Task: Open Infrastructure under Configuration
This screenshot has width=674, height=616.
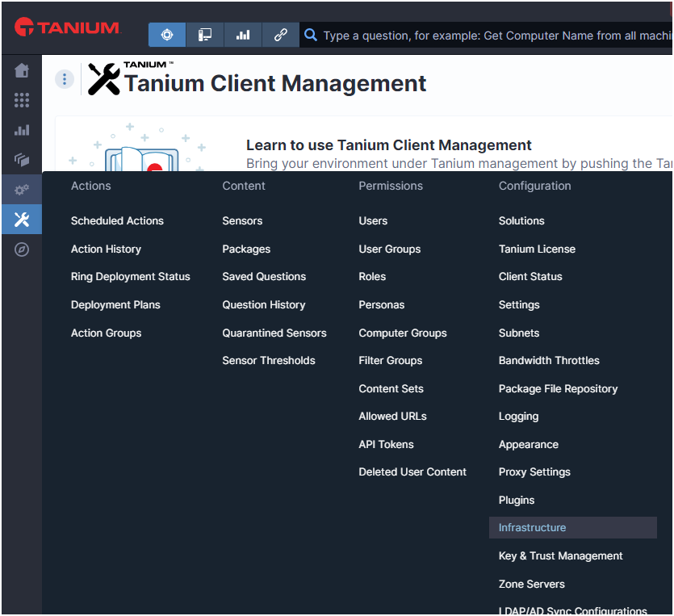Action: (532, 528)
